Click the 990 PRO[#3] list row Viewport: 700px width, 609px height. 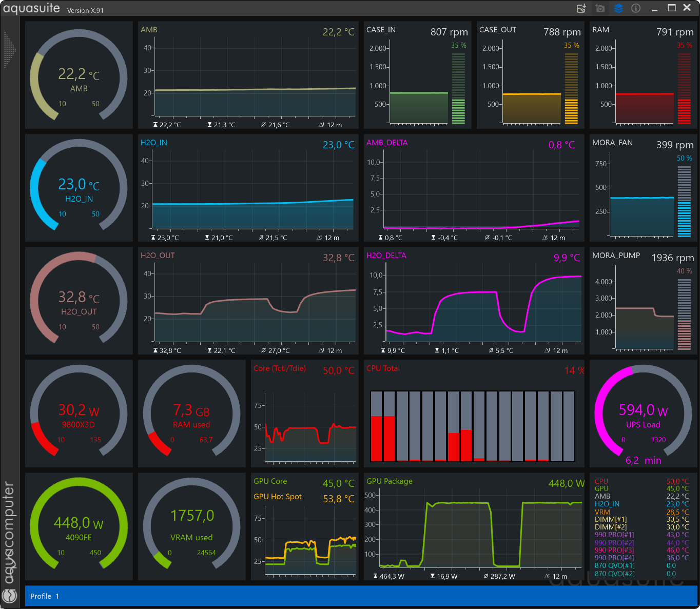tap(642, 551)
